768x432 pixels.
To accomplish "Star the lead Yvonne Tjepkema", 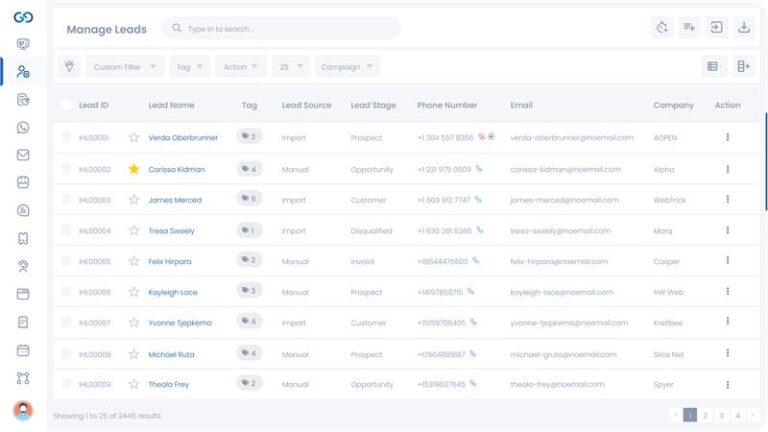I will click(134, 322).
